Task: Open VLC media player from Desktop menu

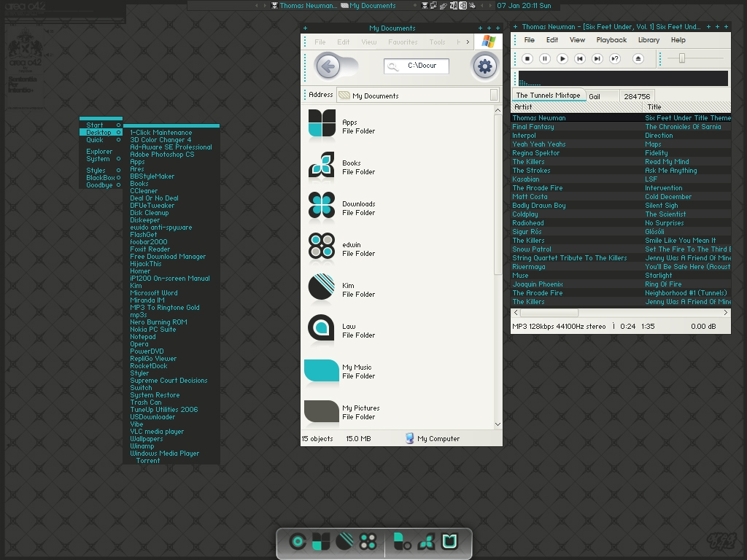Action: click(x=157, y=432)
